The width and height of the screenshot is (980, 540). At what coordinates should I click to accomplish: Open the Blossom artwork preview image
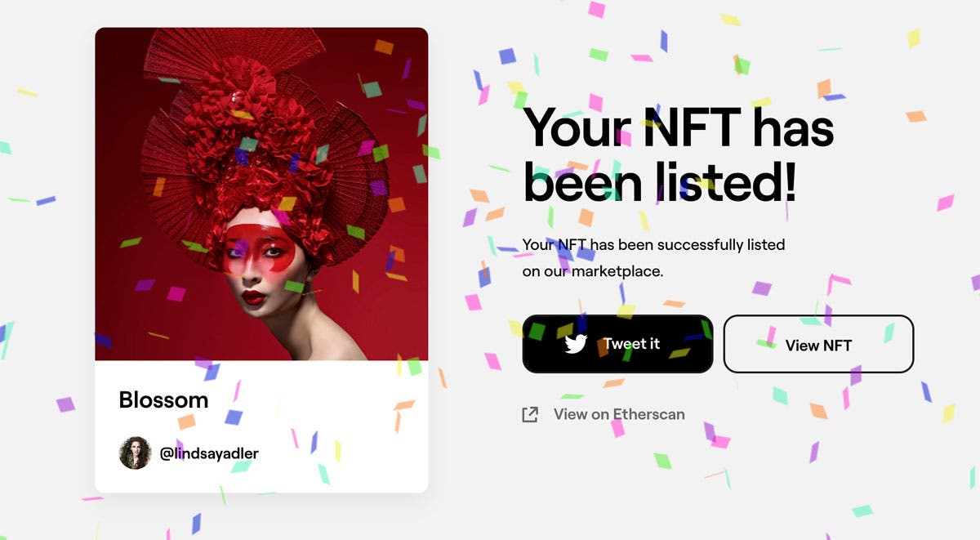coord(261,194)
